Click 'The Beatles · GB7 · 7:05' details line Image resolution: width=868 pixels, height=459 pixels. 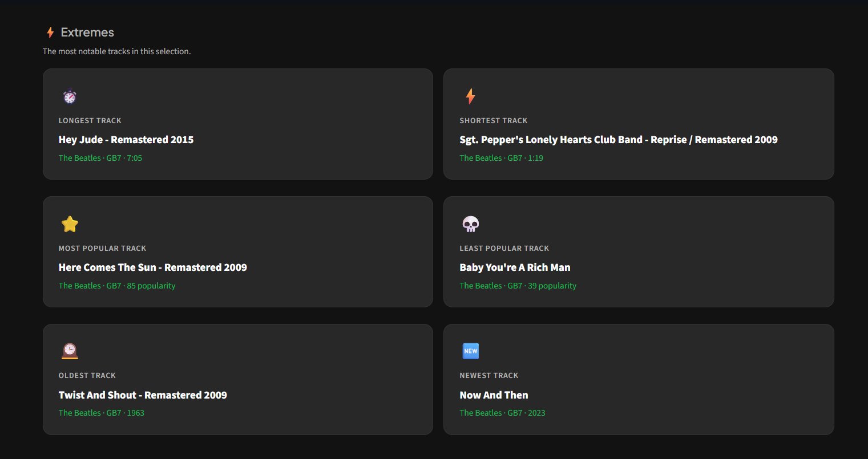[100, 158]
